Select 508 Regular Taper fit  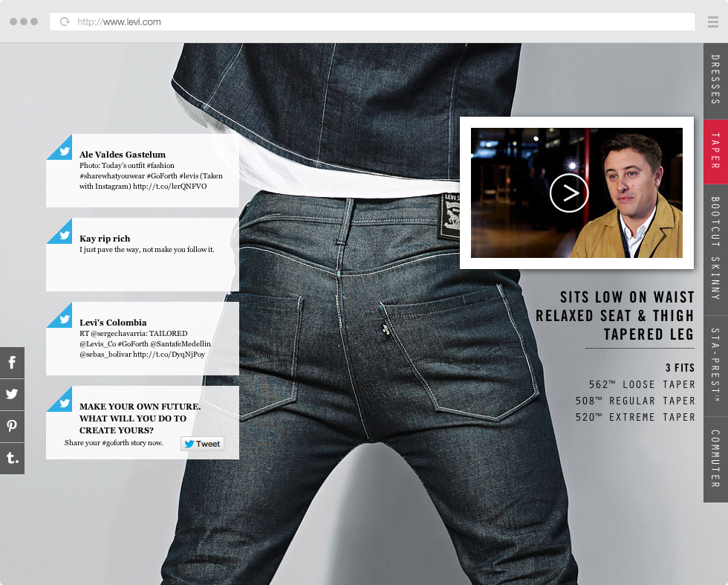click(635, 401)
